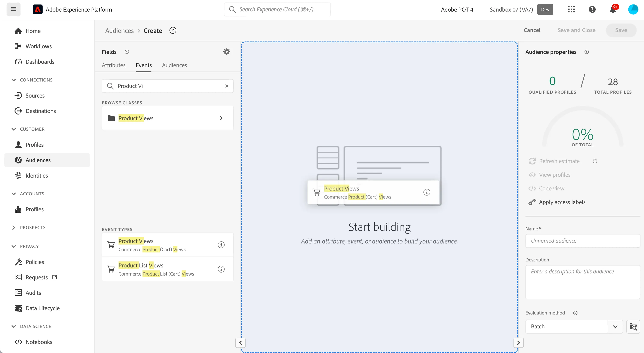The height and width of the screenshot is (353, 644).
Task: Focus the audience Name field
Action: [583, 241]
